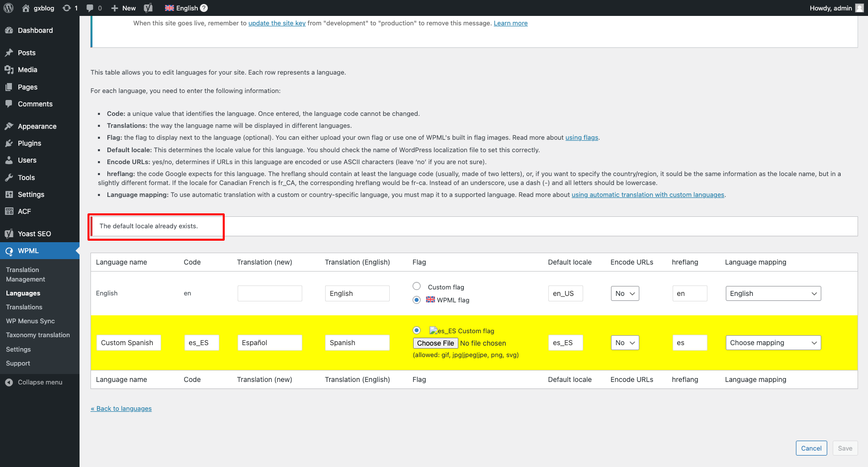Click the Español translation field
868x467 pixels.
269,343
